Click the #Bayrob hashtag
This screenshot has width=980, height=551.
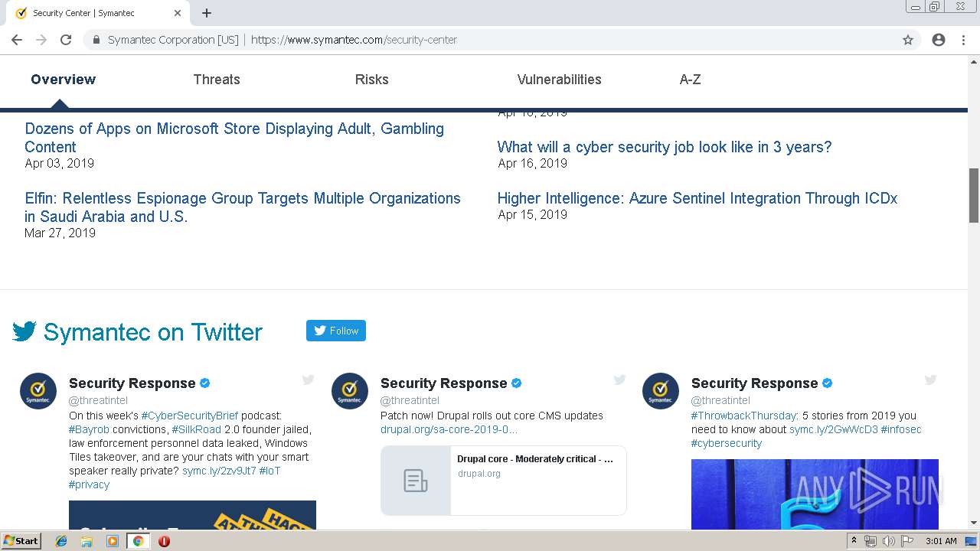[x=89, y=429]
